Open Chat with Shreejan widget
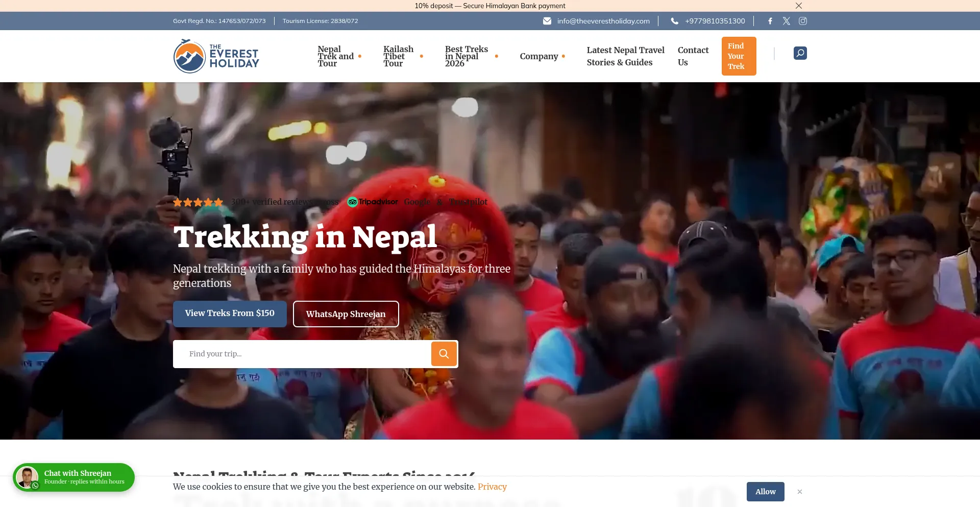980x507 pixels. [74, 477]
